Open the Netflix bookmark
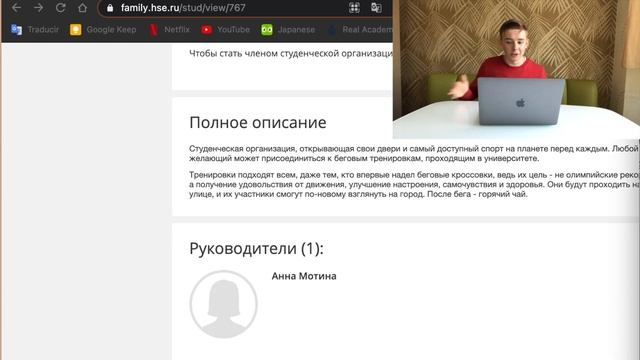The image size is (640, 360). pos(169,29)
